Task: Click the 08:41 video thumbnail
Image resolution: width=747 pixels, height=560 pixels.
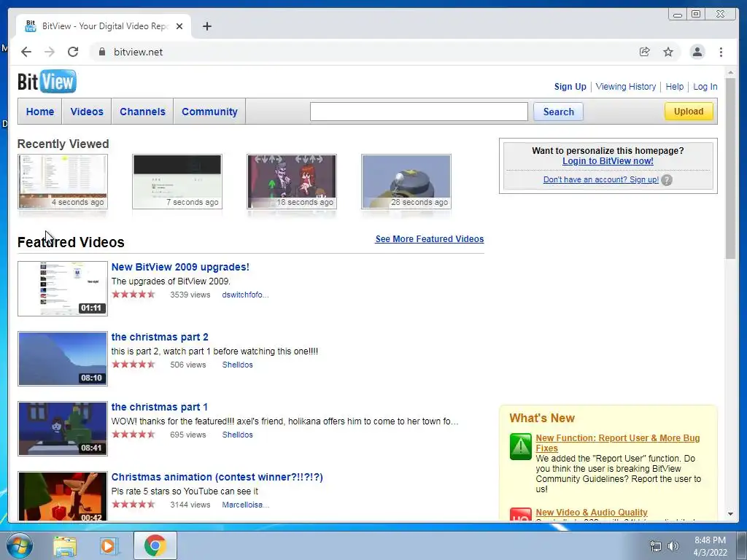Action: (63, 429)
